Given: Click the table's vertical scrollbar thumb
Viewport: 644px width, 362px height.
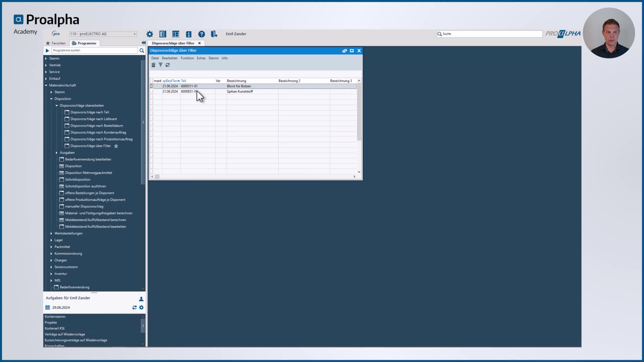Looking at the screenshot, I should 359,112.
